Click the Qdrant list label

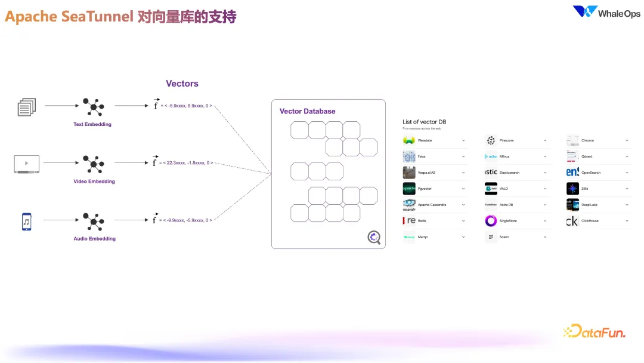click(x=587, y=156)
